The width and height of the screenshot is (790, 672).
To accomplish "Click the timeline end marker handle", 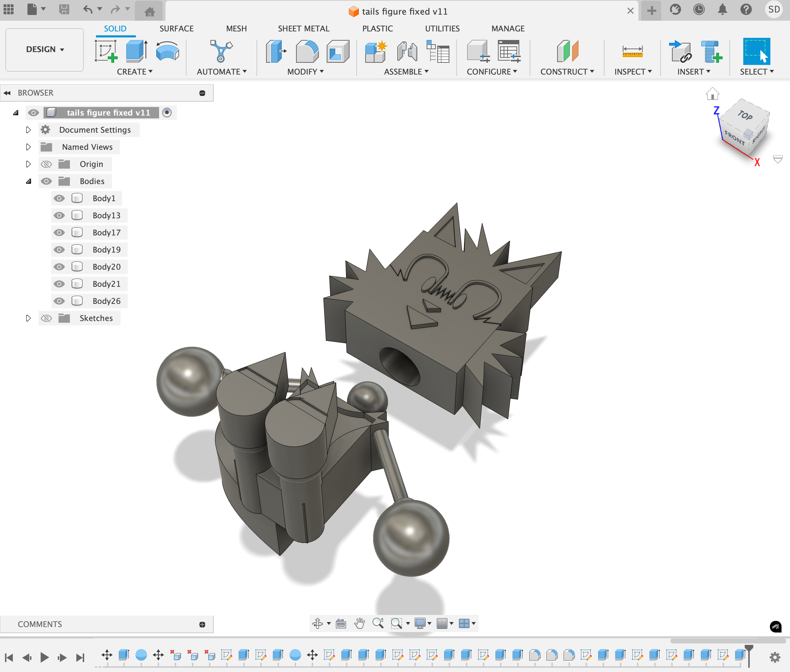I will click(749, 648).
